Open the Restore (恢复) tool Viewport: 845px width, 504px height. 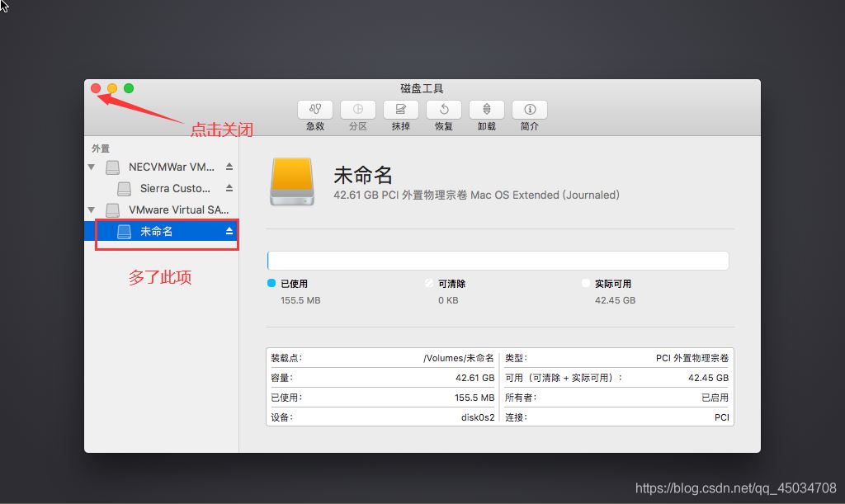pos(443,110)
